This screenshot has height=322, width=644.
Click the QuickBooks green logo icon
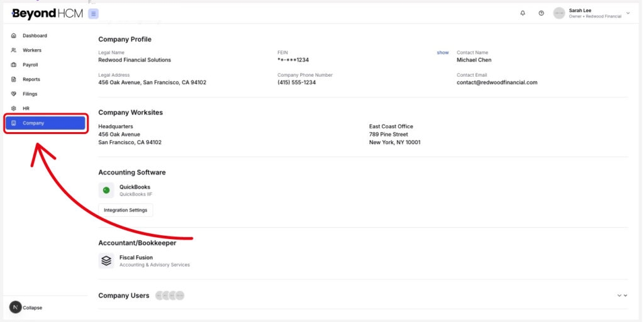106,190
